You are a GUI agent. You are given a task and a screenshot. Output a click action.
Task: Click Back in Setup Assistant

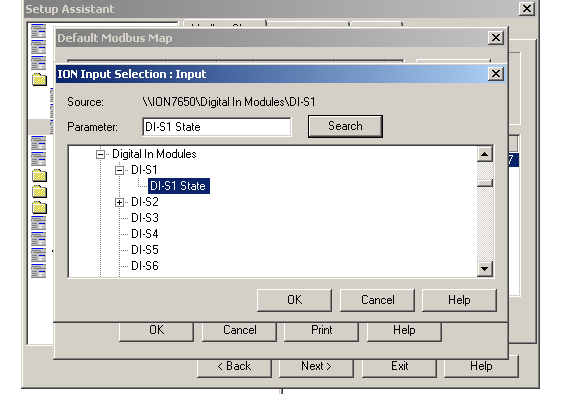(234, 368)
